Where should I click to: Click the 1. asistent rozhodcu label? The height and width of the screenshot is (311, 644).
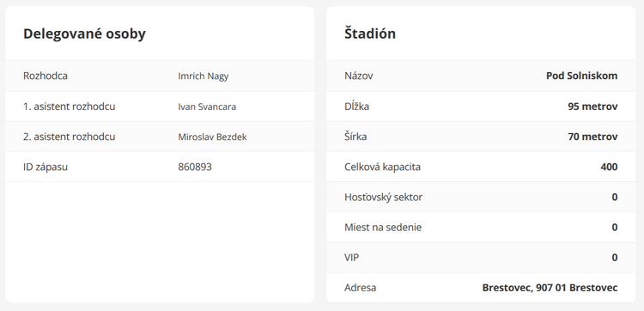point(69,107)
